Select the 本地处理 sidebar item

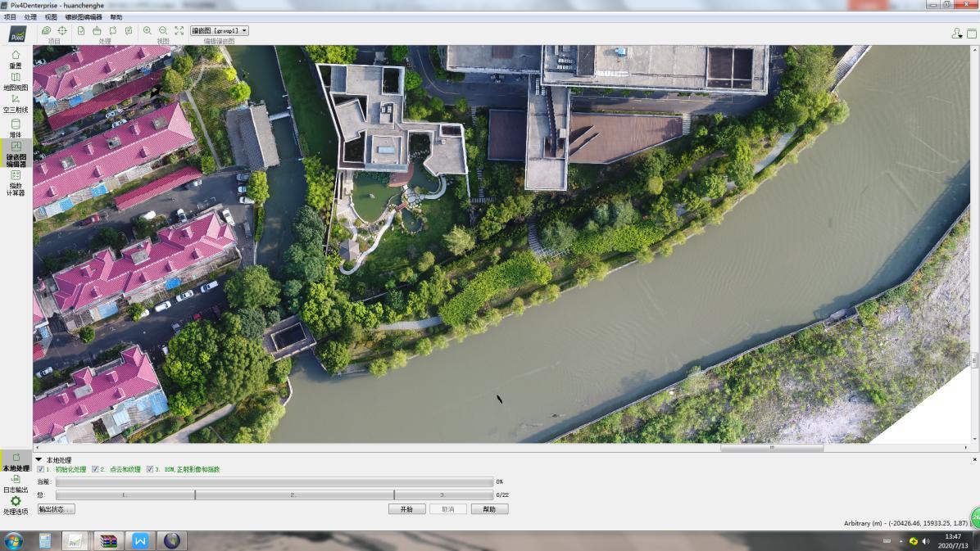(x=16, y=463)
